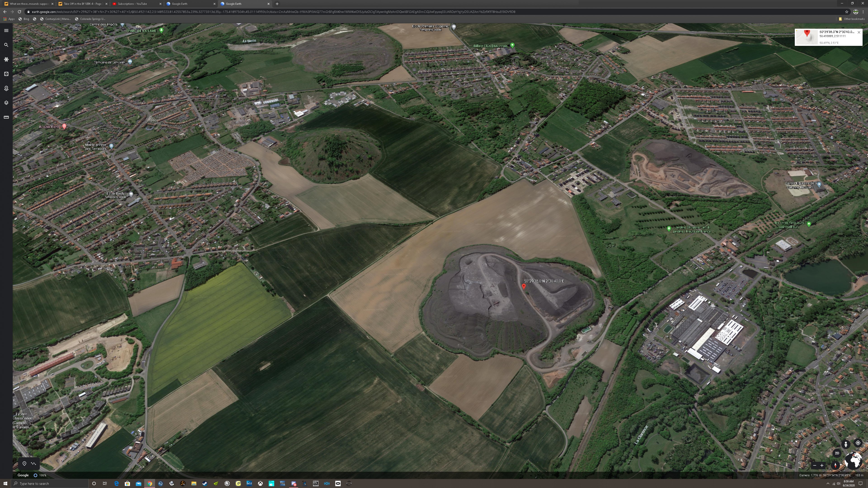Select Billard Club Divionnais place marker
The height and width of the screenshot is (488, 868).
click(512, 45)
